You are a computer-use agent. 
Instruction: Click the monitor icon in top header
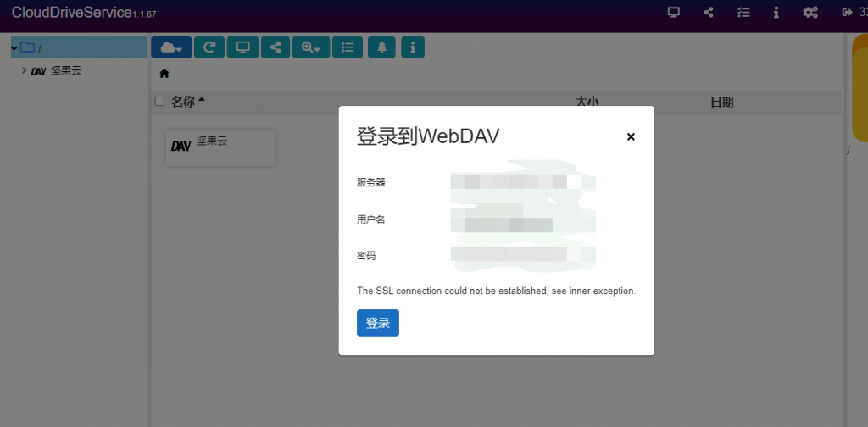tap(673, 12)
